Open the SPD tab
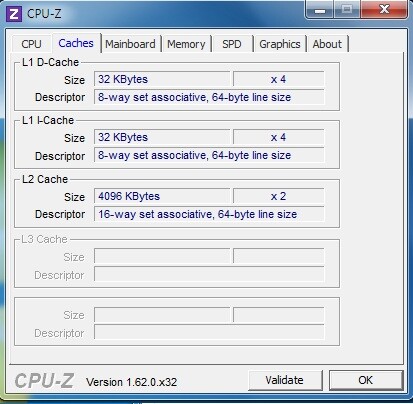The height and width of the screenshot is (404, 413). click(232, 44)
